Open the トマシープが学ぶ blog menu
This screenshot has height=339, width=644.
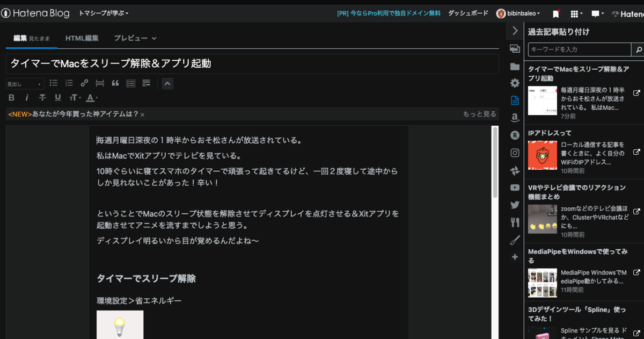point(104,13)
